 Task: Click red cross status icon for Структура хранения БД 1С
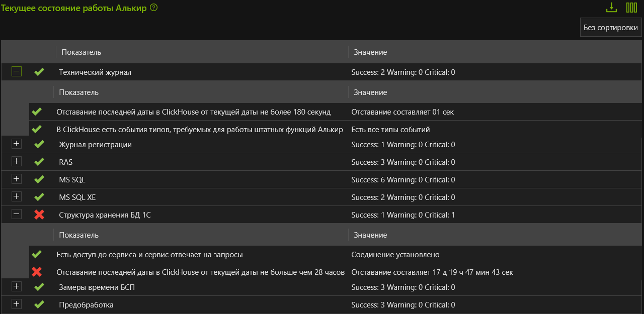click(x=39, y=215)
